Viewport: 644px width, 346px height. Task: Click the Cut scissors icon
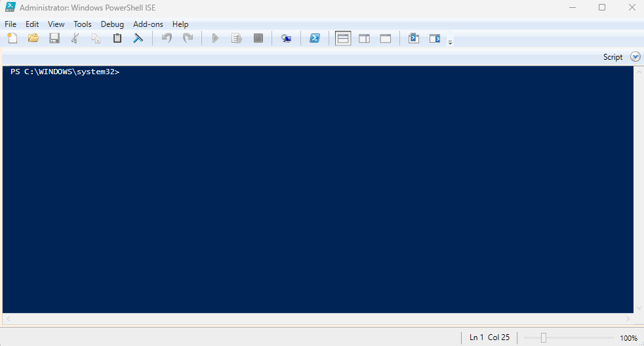coord(75,38)
